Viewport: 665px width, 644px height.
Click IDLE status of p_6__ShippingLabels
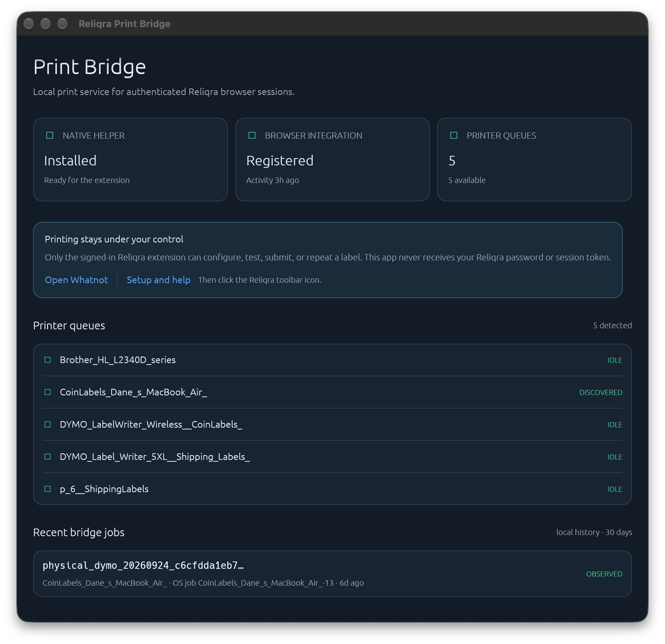(615, 489)
